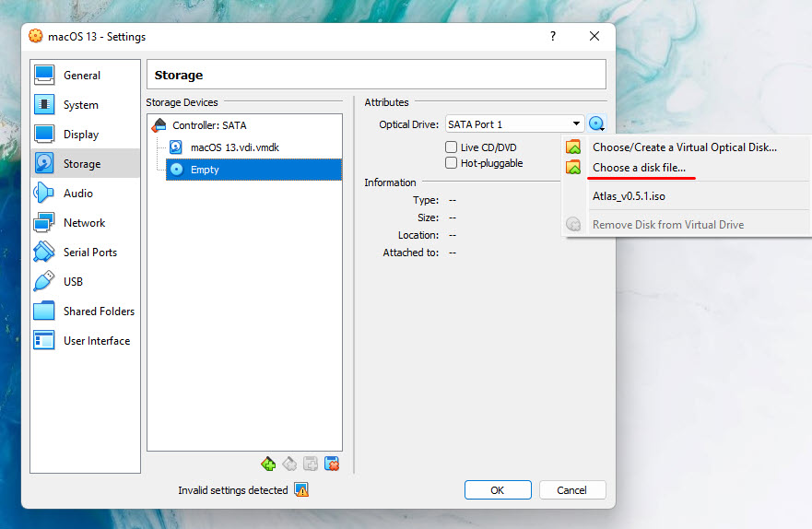Click the SATA controller chip icon
Screen dimensions: 812x529
pyautogui.click(x=159, y=124)
